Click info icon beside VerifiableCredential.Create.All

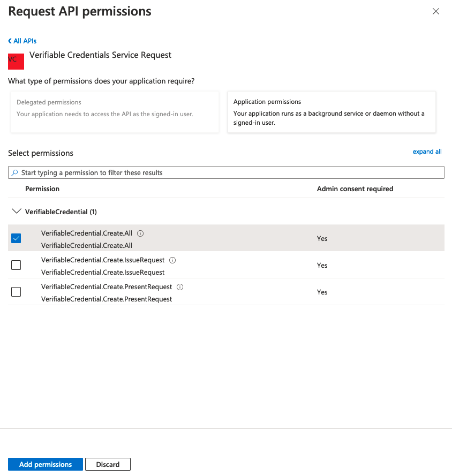click(x=140, y=233)
